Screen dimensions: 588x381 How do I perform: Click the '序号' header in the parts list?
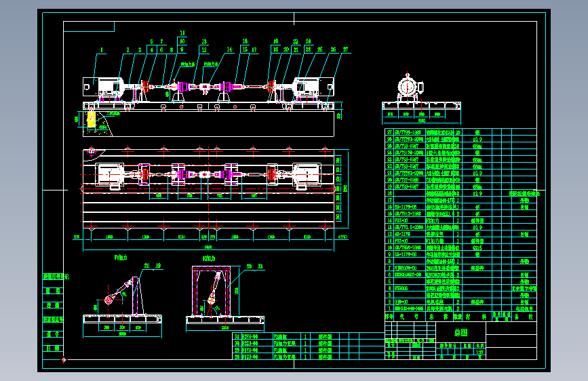[389, 317]
